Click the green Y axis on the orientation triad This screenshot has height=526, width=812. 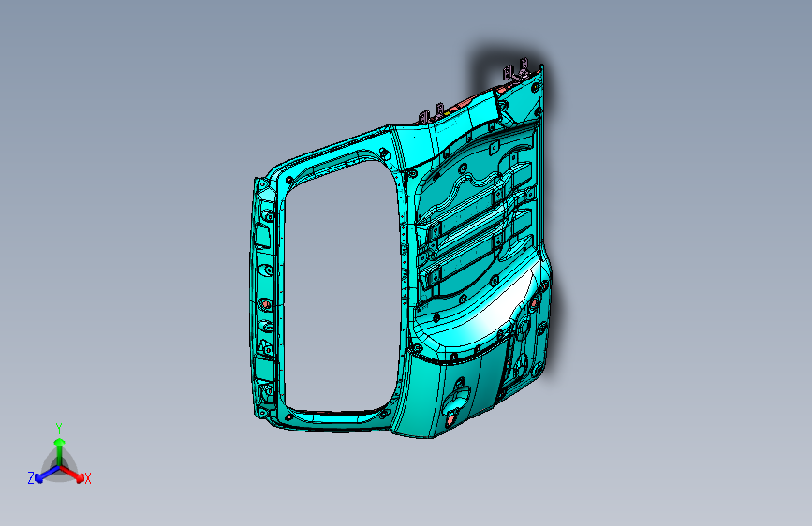60,452
